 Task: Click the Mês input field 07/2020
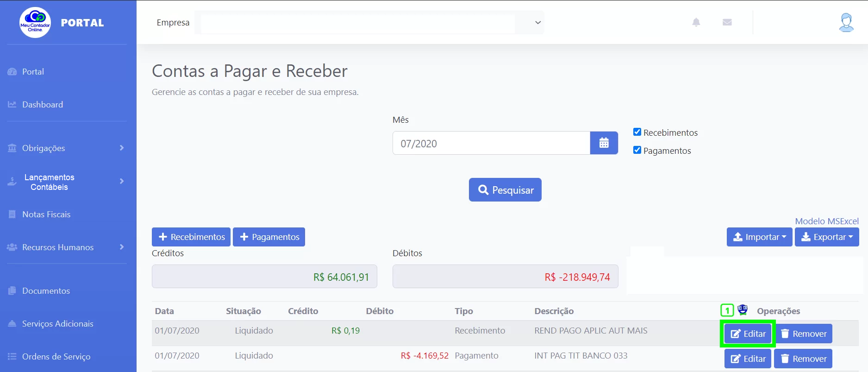(x=491, y=143)
